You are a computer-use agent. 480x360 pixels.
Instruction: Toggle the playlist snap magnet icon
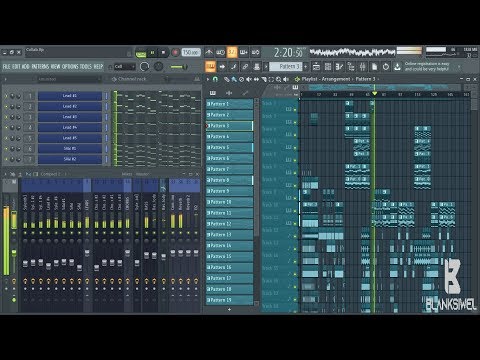pos(215,79)
